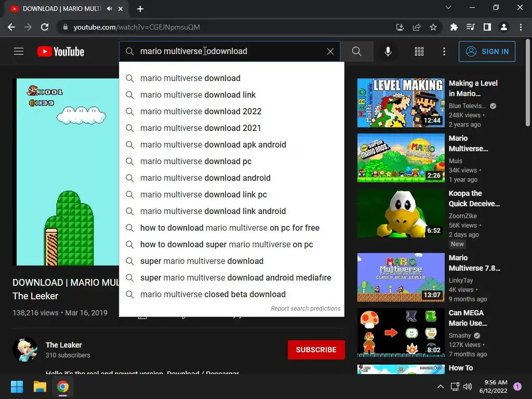Open 'Mario Multiverse 7.8...' video title
This screenshot has height=399, width=532.
[474, 263]
